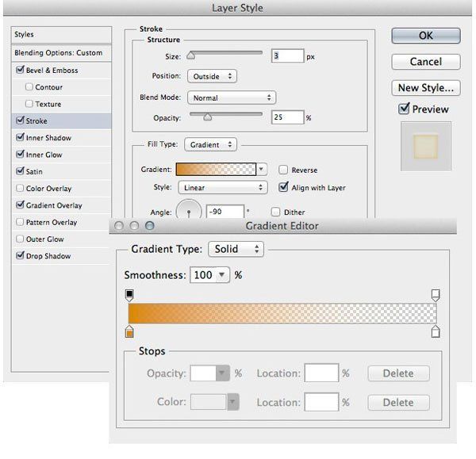Click the Stroke Opacity slider handle
This screenshot has height=459, width=476.
(x=208, y=117)
